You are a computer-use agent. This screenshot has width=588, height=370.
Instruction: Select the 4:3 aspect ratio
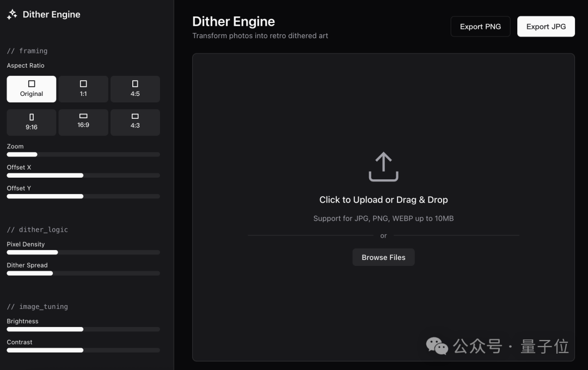135,122
